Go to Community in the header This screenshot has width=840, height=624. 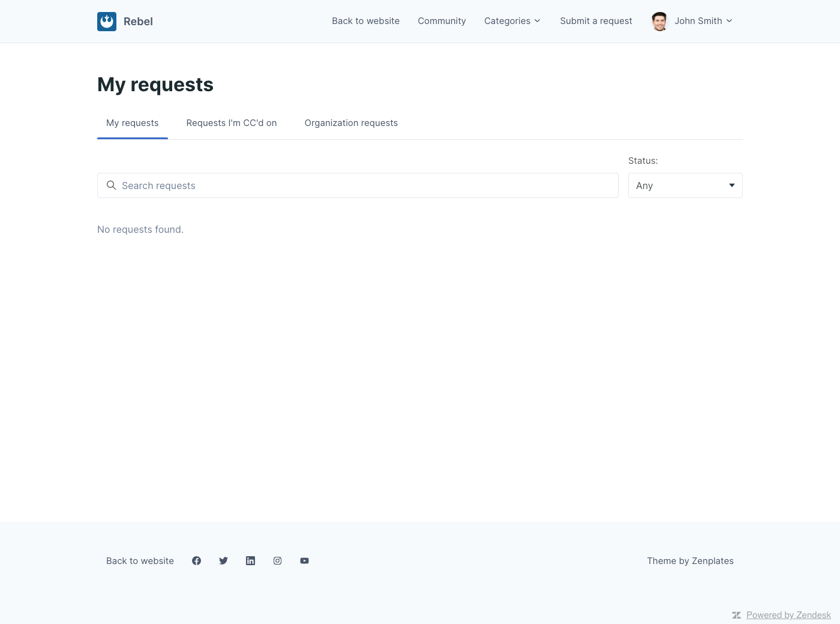442,21
